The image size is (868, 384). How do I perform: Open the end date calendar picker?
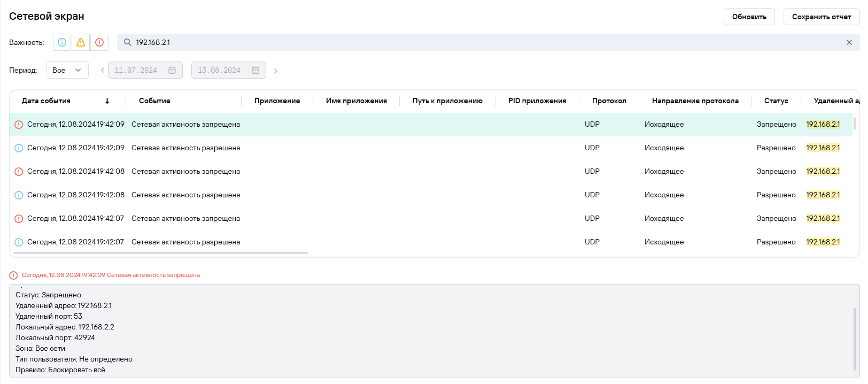(255, 70)
